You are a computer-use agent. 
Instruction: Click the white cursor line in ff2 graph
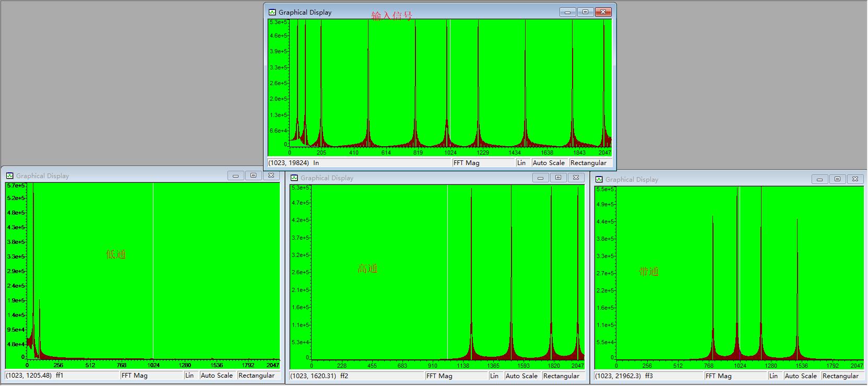(447, 261)
